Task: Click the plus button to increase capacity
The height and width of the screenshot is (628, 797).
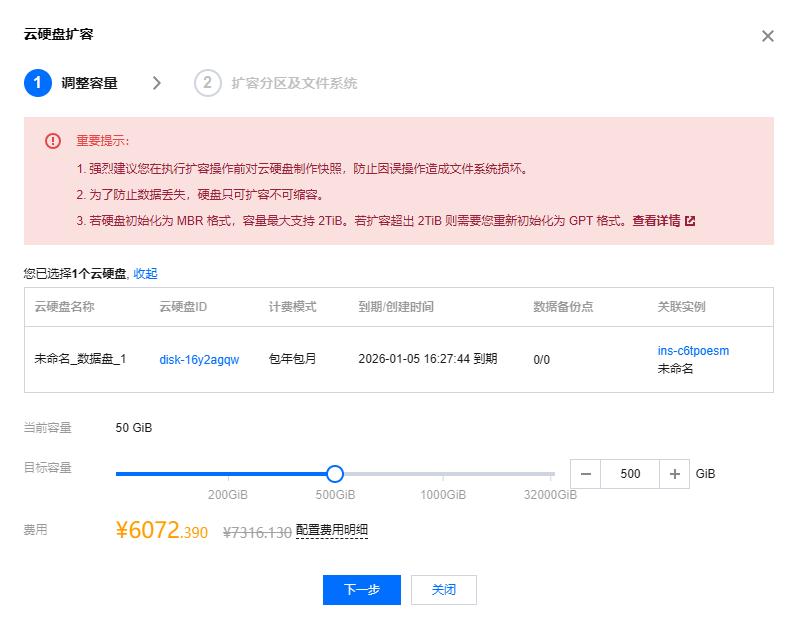Action: (x=675, y=474)
